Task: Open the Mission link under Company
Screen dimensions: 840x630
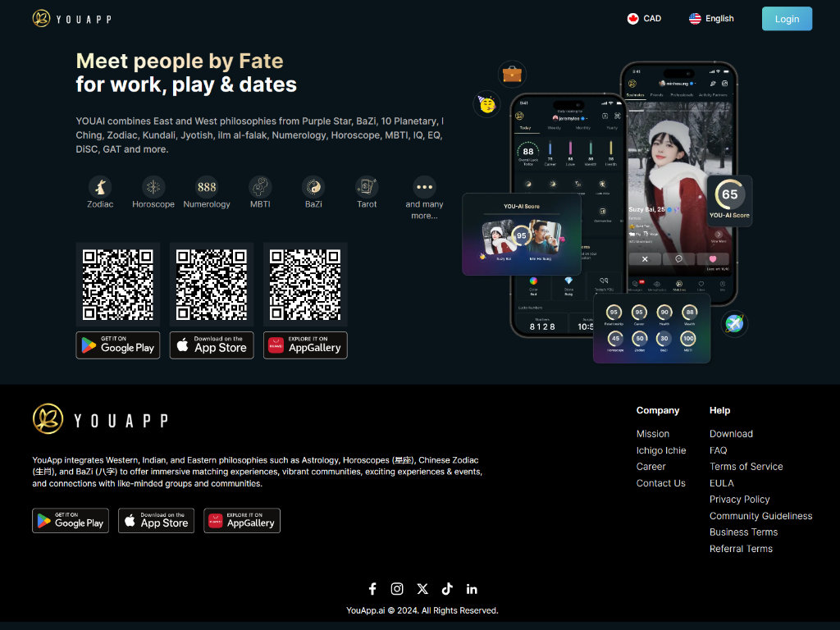Action: click(653, 434)
